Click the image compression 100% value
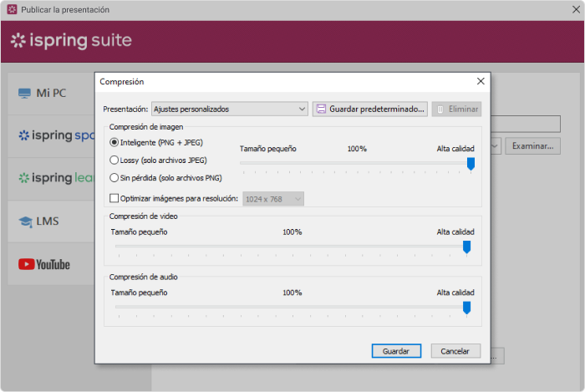This screenshot has height=392, width=585. [357, 149]
